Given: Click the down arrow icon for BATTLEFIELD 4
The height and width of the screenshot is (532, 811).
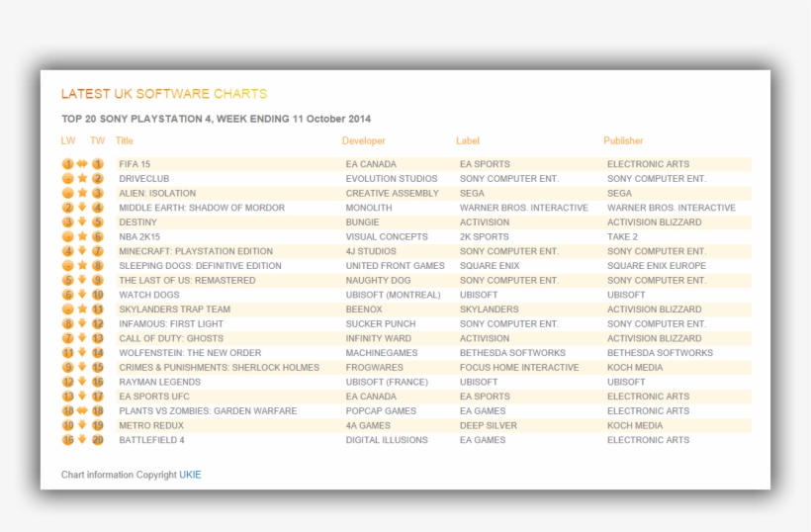Looking at the screenshot, I should pos(82,439).
